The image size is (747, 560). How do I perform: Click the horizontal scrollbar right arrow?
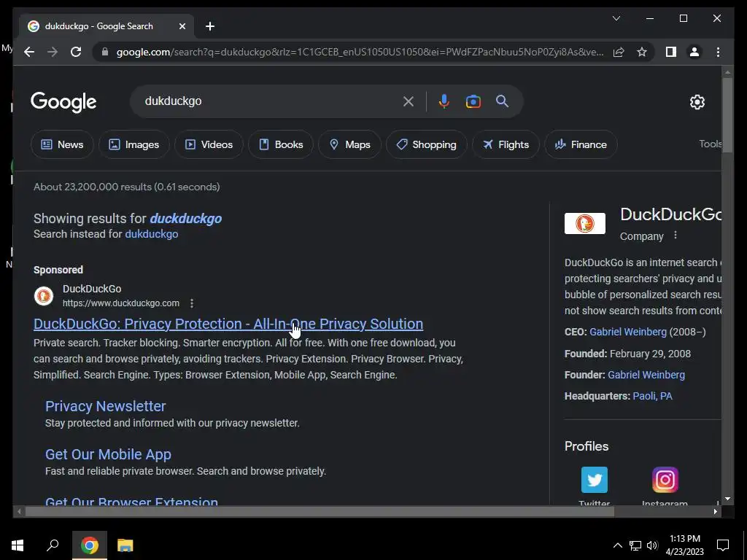click(715, 512)
